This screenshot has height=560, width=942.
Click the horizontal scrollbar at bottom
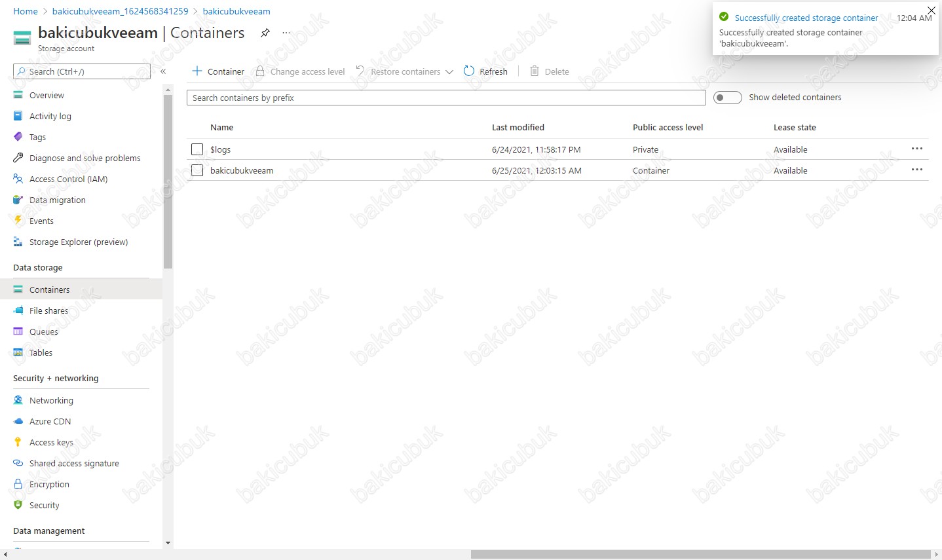700,555
